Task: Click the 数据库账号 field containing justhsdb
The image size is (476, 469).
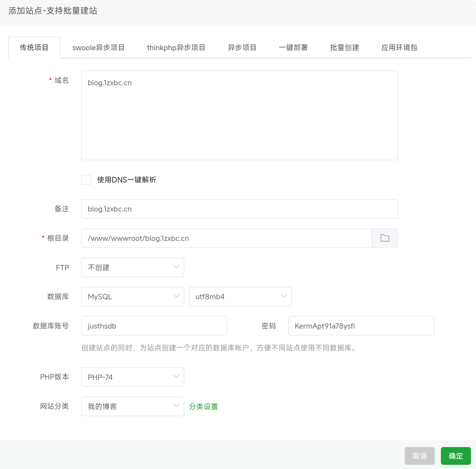Action: pyautogui.click(x=154, y=326)
